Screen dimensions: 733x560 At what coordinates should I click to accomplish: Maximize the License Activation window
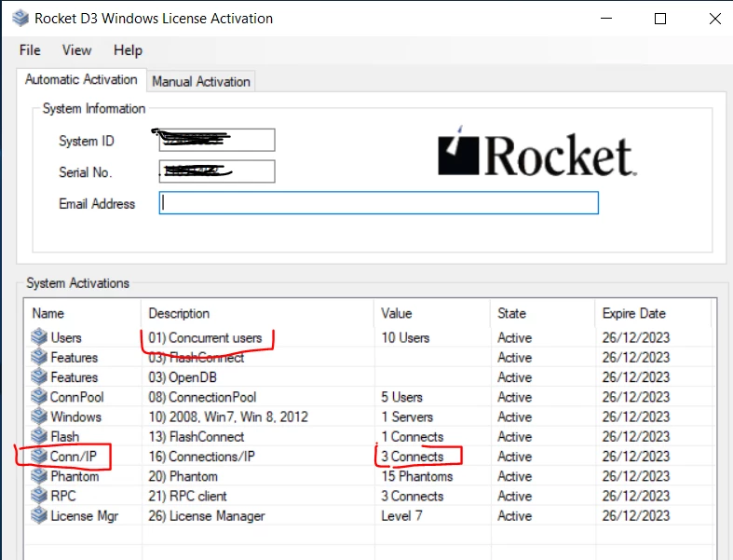pyautogui.click(x=660, y=19)
